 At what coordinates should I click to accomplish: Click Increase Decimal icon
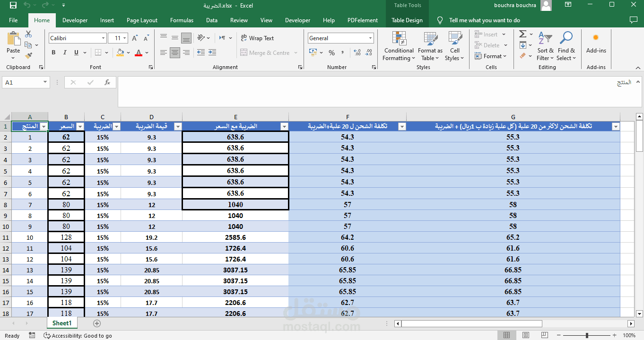coord(357,52)
